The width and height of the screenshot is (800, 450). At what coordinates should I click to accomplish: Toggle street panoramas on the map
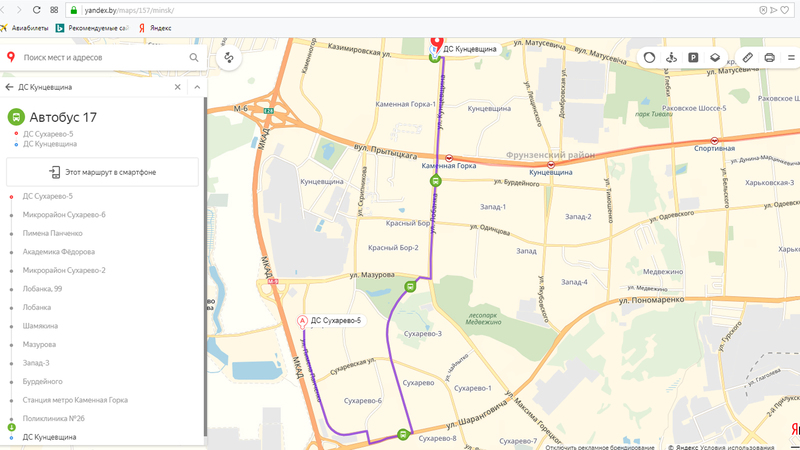coord(671,58)
